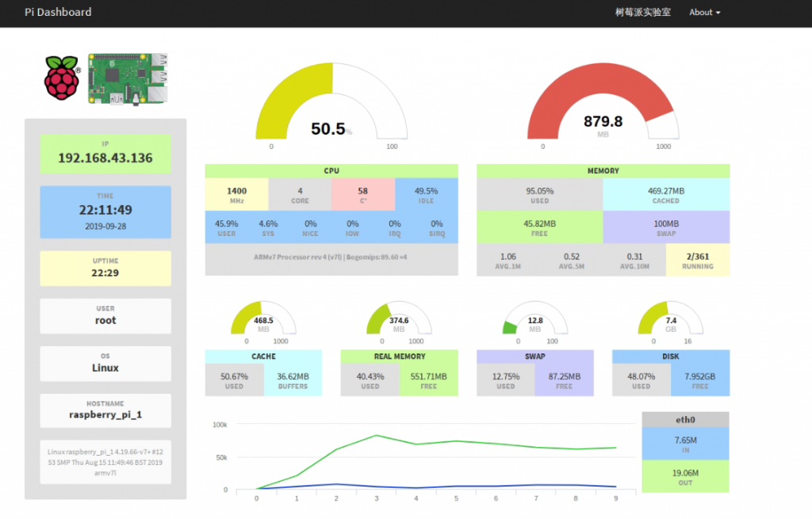812x519 pixels.
Task: Click the small REAL MEMORY gauge
Action: [399, 319]
